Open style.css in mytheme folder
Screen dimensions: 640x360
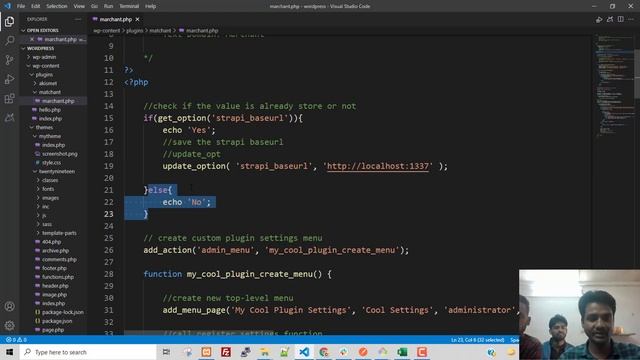point(51,162)
